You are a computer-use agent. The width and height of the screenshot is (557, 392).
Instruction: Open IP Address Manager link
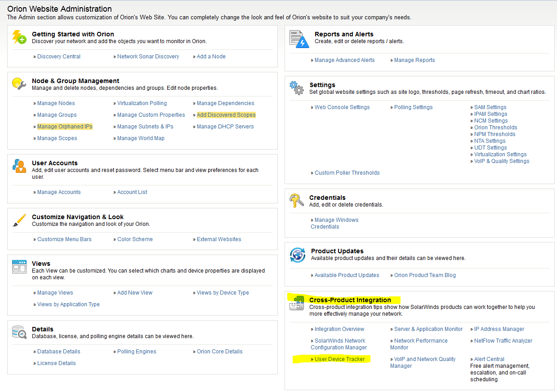499,329
